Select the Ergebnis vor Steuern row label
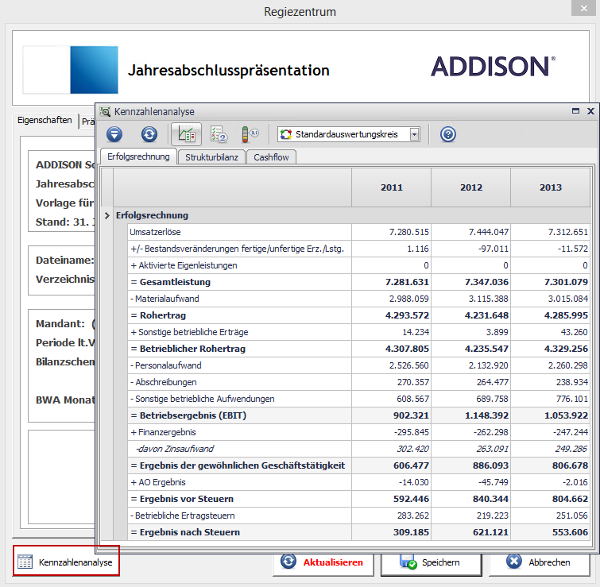This screenshot has height=587, width=600. point(182,499)
